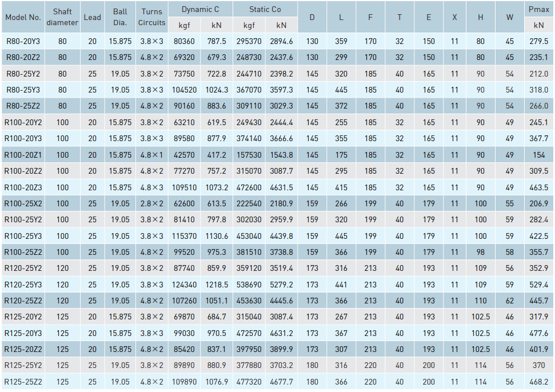Select the Static Co header cell
Viewport: 555px width, 392px height.
pyautogui.click(x=265, y=10)
